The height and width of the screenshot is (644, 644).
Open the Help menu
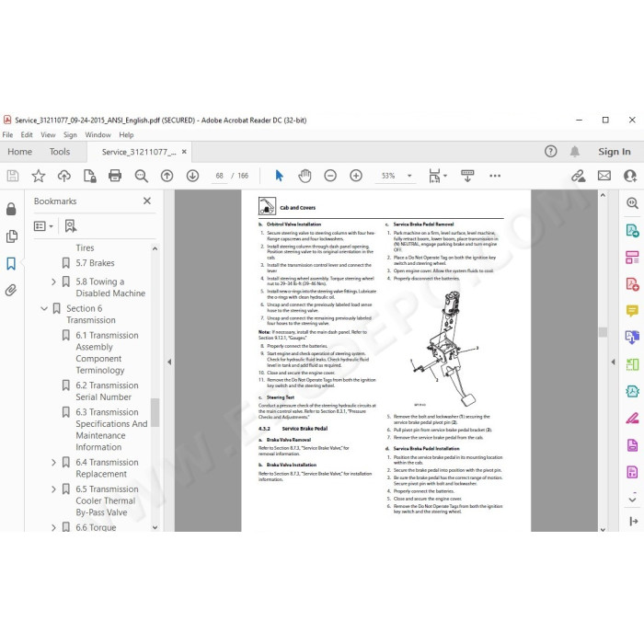pos(126,134)
